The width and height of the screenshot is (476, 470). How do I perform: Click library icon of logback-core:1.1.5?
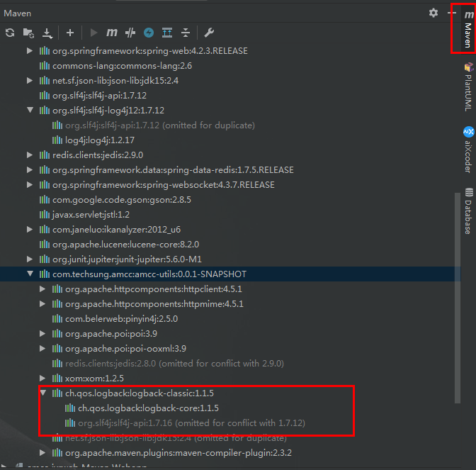click(70, 408)
